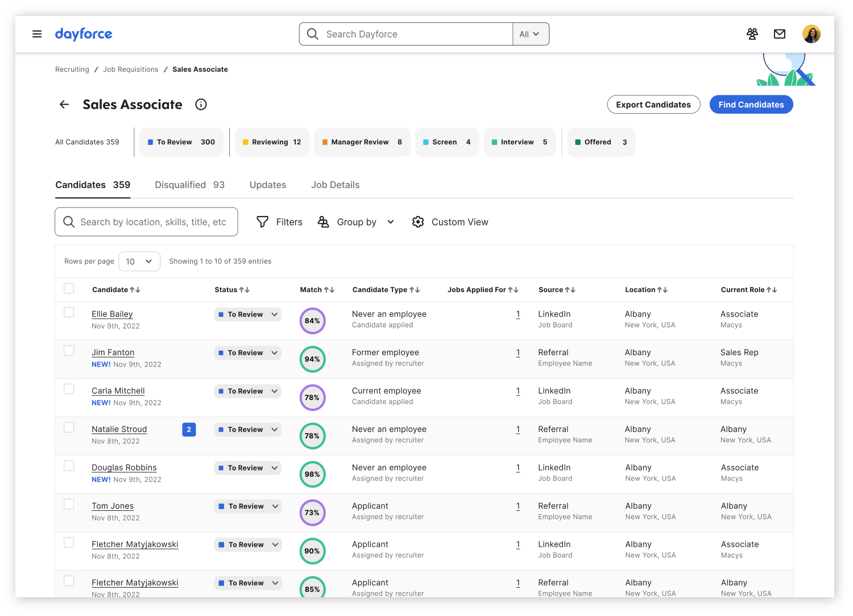
Task: Open the All search scope dropdown
Action: coord(531,34)
